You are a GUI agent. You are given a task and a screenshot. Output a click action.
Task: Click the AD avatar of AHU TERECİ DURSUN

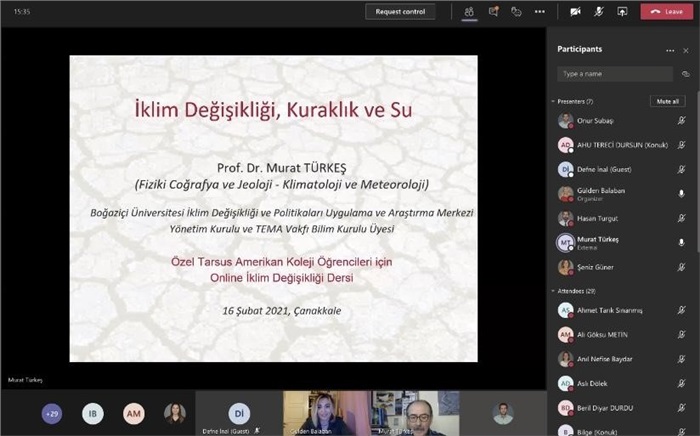point(566,145)
